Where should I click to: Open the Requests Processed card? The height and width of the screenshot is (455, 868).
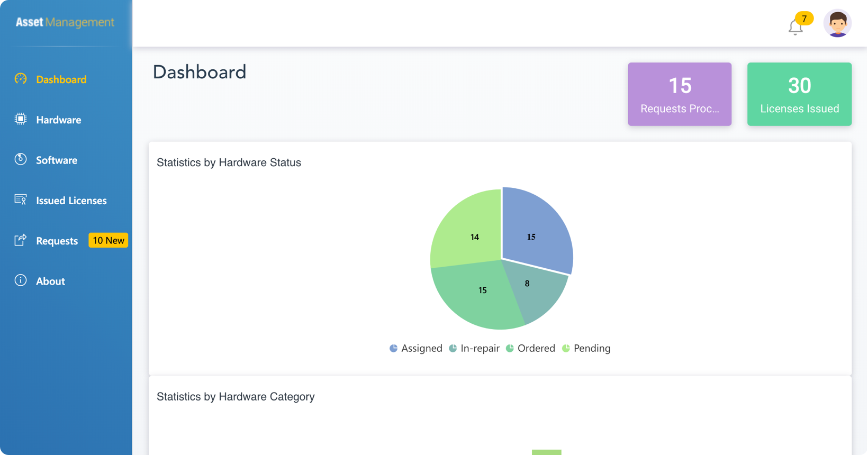click(x=680, y=94)
